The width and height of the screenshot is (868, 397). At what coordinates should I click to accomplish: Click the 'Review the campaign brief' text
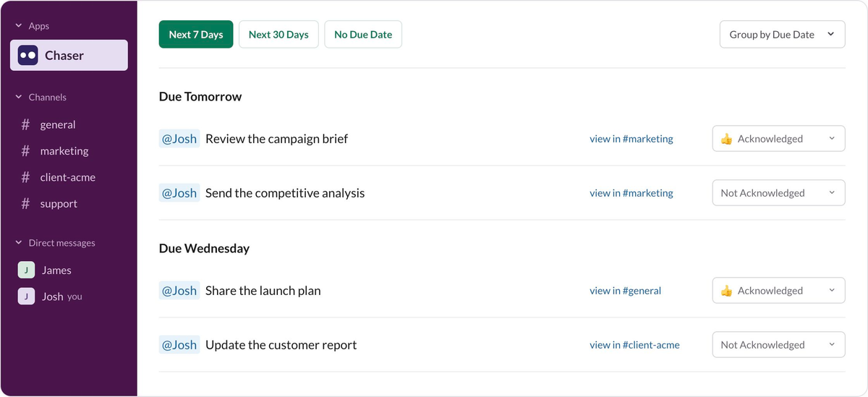click(276, 139)
